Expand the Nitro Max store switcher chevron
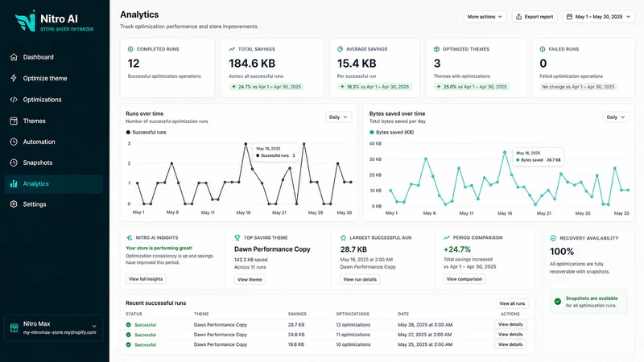644x362 pixels. 94,327
